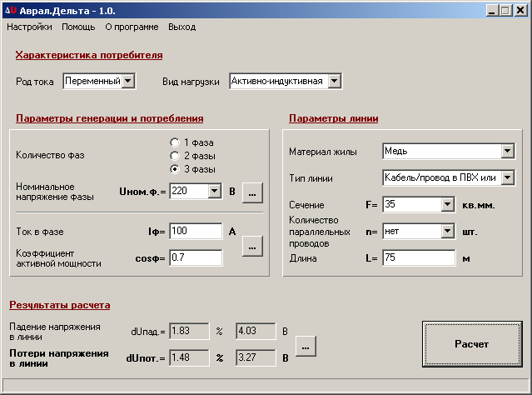Close the Аврал.Дельта window
The height and width of the screenshot is (395, 532).
(520, 11)
